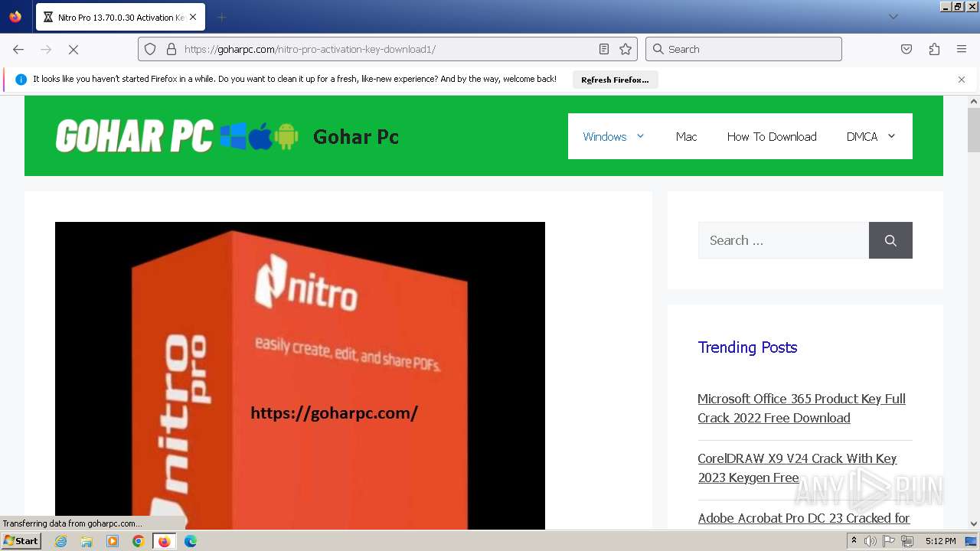
Task: Click the page vertical scrollbar thumb
Action: 974,130
